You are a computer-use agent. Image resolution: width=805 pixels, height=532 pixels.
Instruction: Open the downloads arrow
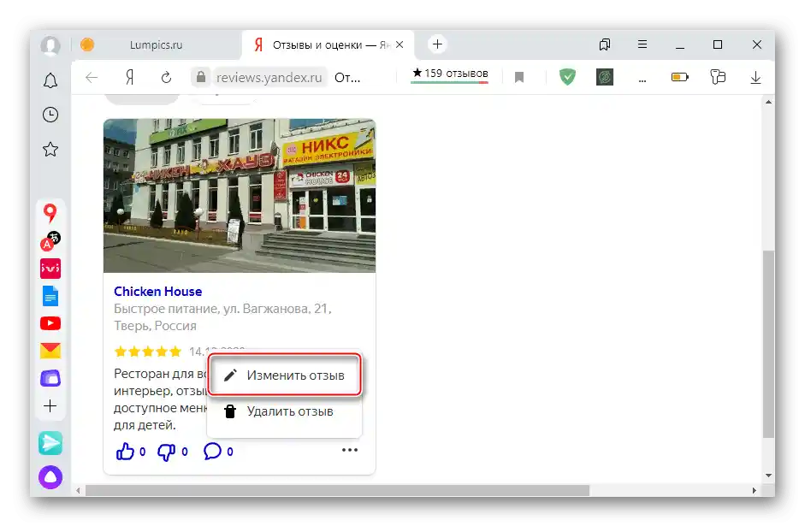coord(755,78)
